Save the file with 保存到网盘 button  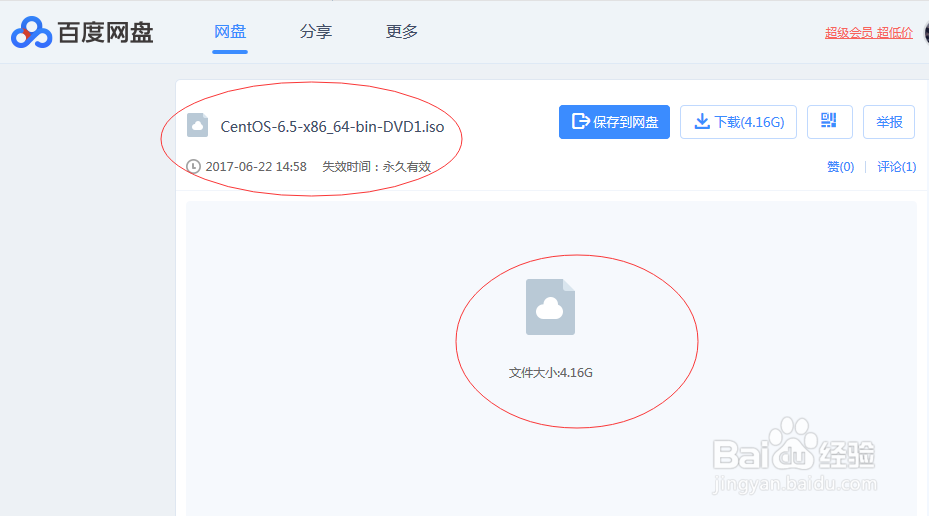point(614,122)
